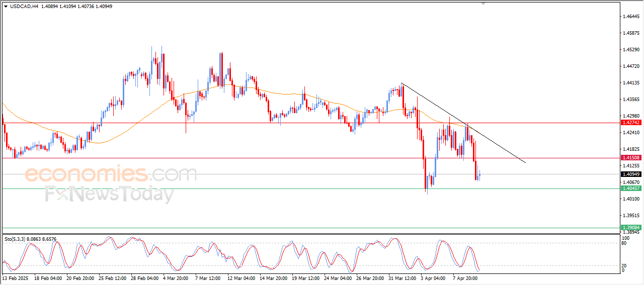Click the 1.43565 price axis value
The height and width of the screenshot is (285, 644).
[631, 100]
